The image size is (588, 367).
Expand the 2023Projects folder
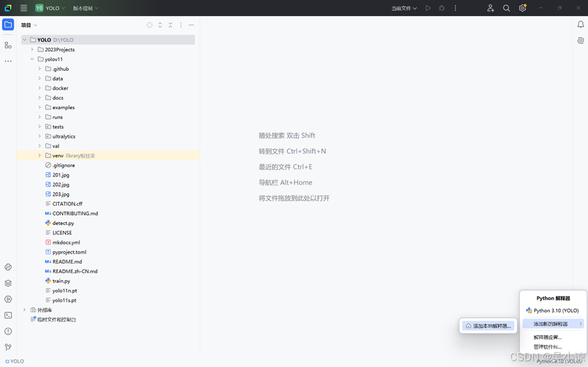32,50
